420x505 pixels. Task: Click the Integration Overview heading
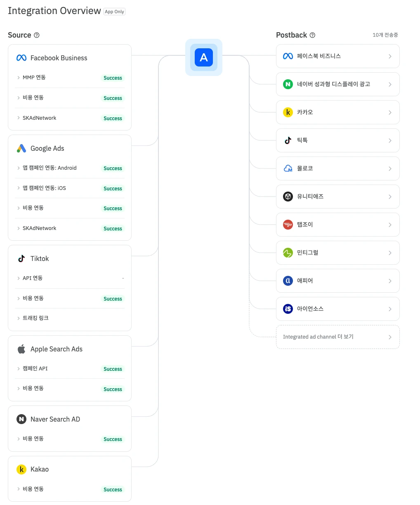pyautogui.click(x=54, y=11)
